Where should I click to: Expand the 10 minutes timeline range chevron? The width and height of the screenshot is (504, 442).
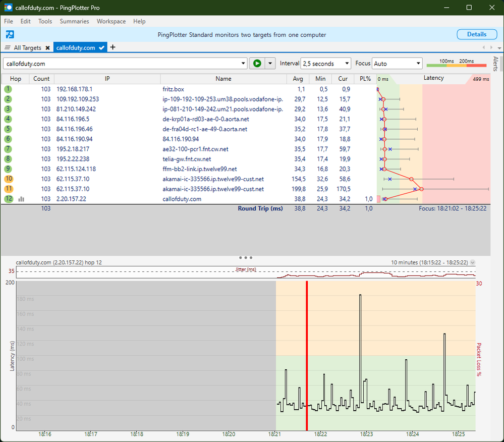point(472,263)
